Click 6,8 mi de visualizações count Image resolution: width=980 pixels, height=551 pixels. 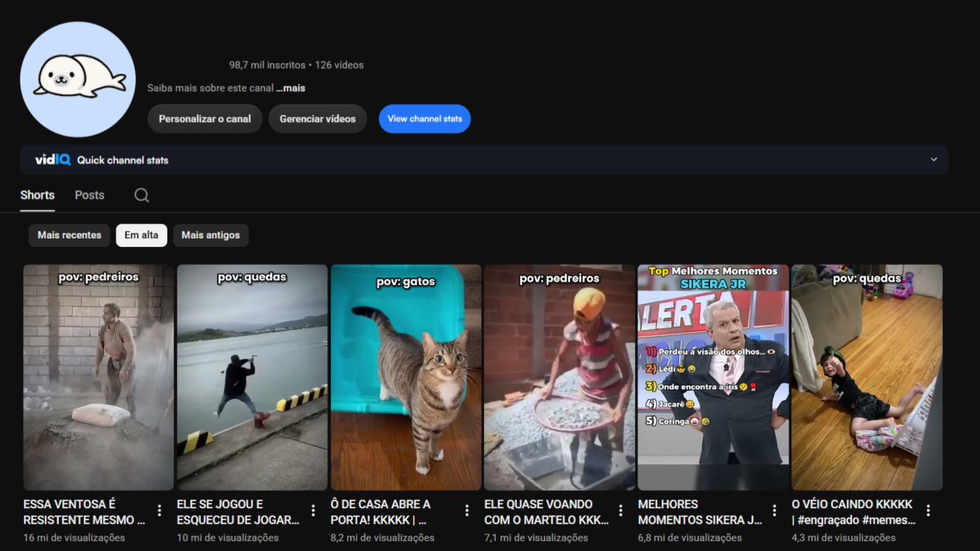690,537
